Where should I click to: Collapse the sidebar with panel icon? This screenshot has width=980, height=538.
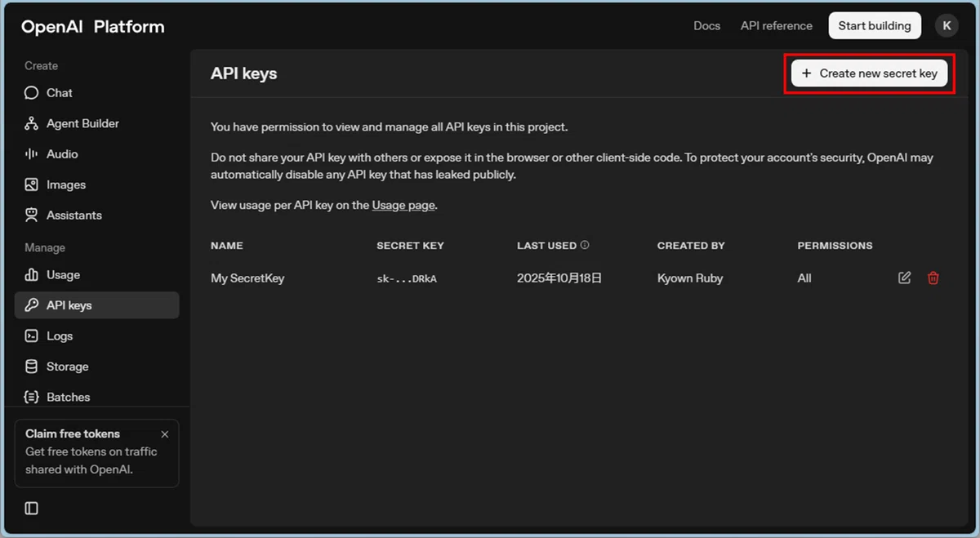click(32, 509)
